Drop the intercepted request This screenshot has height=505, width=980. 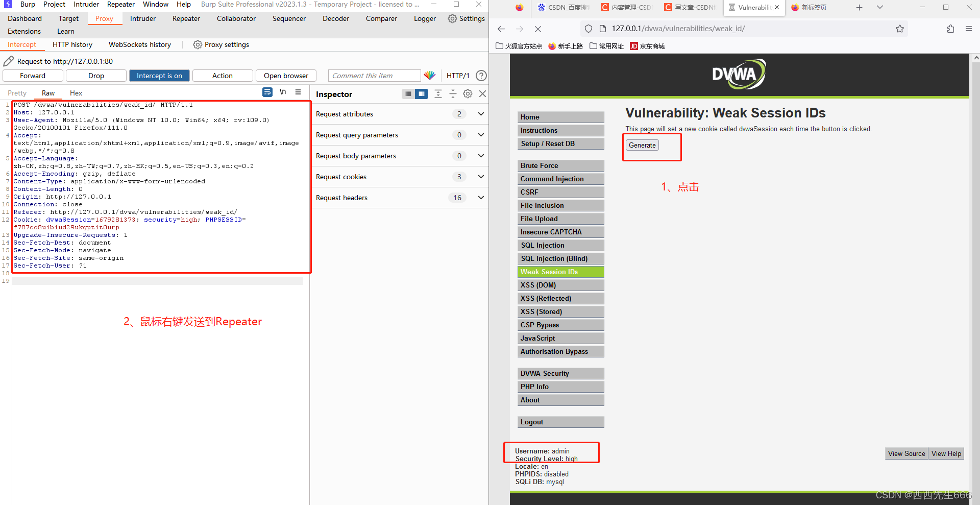pyautogui.click(x=96, y=76)
